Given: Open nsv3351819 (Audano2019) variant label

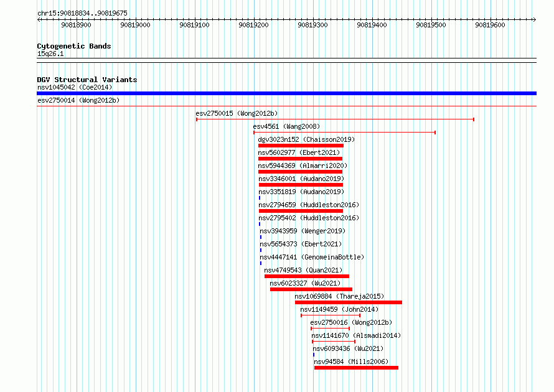Looking at the screenshot, I should 301,192.
